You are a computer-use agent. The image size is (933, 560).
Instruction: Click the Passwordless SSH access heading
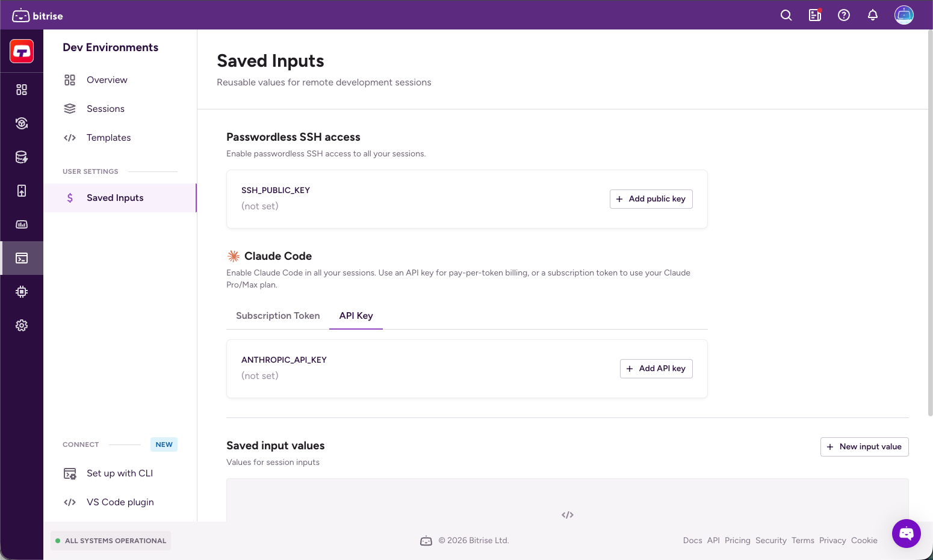293,137
